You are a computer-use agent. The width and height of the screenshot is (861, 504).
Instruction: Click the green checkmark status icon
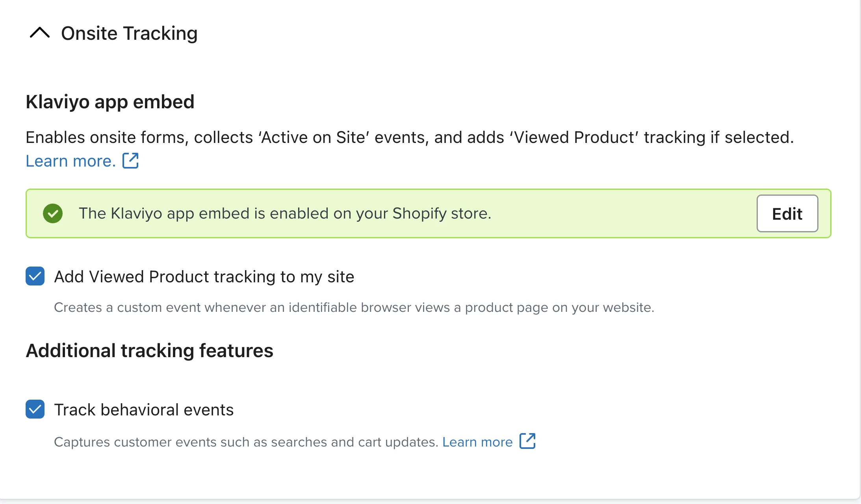[x=53, y=213]
